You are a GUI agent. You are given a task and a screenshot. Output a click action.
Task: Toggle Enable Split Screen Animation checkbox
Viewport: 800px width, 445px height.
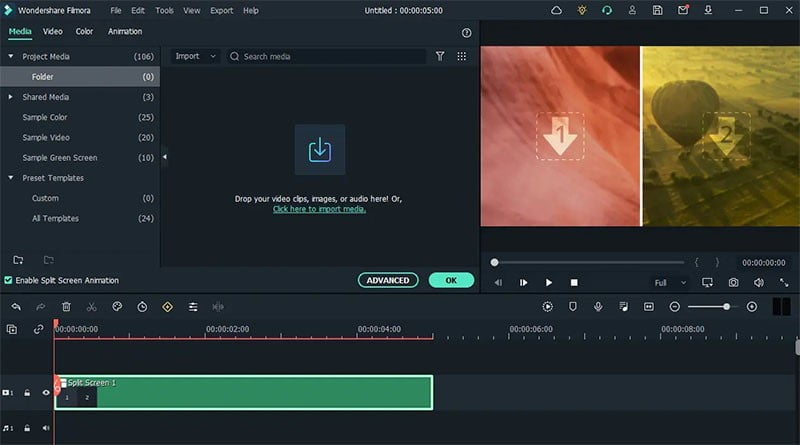pyautogui.click(x=8, y=280)
